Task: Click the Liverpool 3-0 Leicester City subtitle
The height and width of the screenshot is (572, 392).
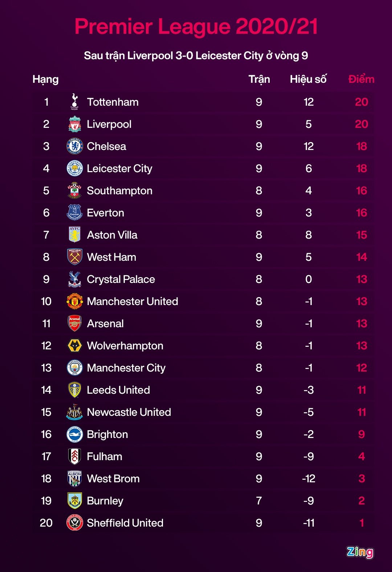Action: pyautogui.click(x=196, y=56)
